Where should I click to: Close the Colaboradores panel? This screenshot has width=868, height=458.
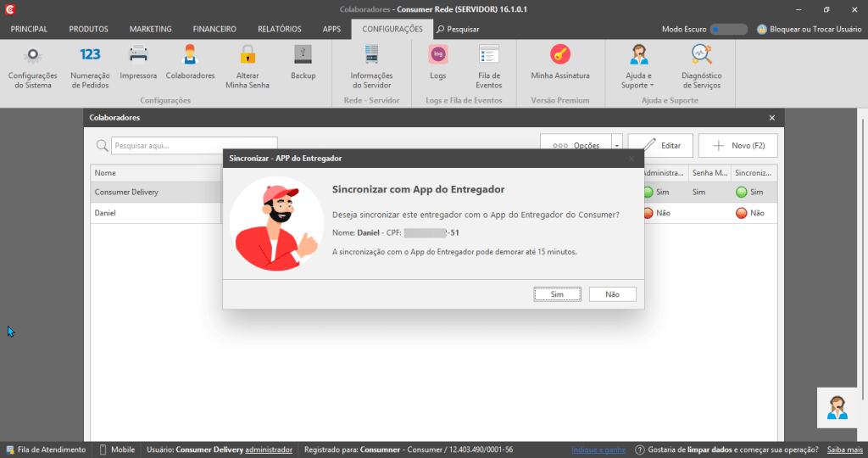[x=771, y=117]
